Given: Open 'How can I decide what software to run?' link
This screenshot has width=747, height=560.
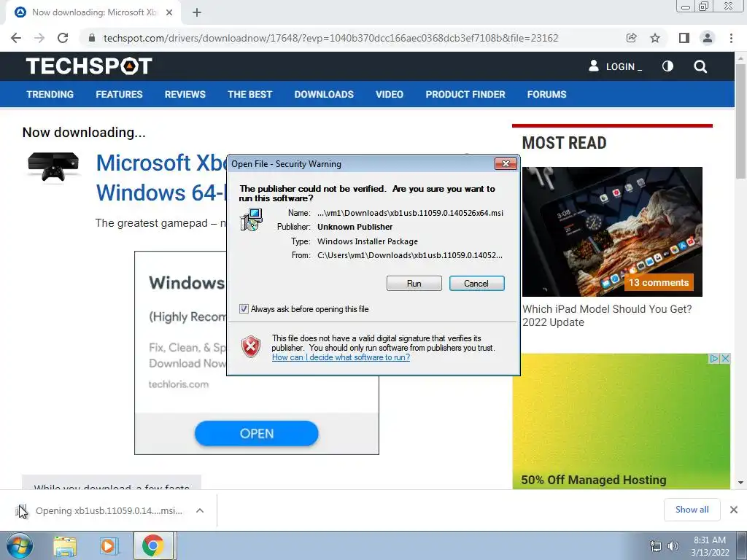Looking at the screenshot, I should pos(341,357).
